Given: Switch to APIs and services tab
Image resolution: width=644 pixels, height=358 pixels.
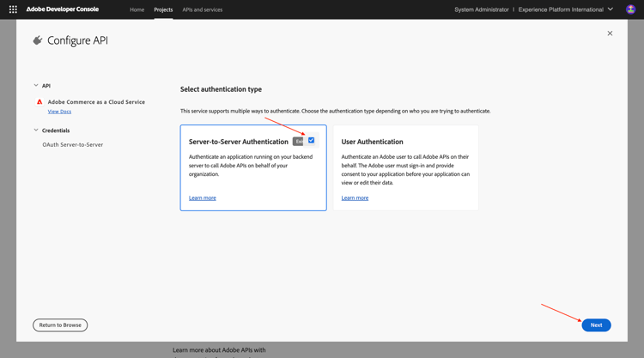Looking at the screenshot, I should pos(203,9).
